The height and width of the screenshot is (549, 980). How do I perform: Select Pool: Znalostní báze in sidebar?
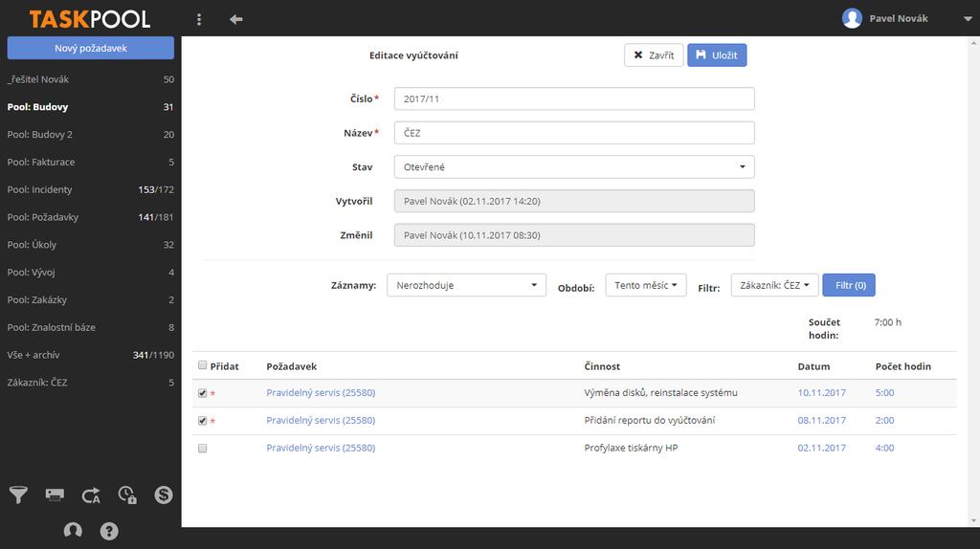(91, 327)
